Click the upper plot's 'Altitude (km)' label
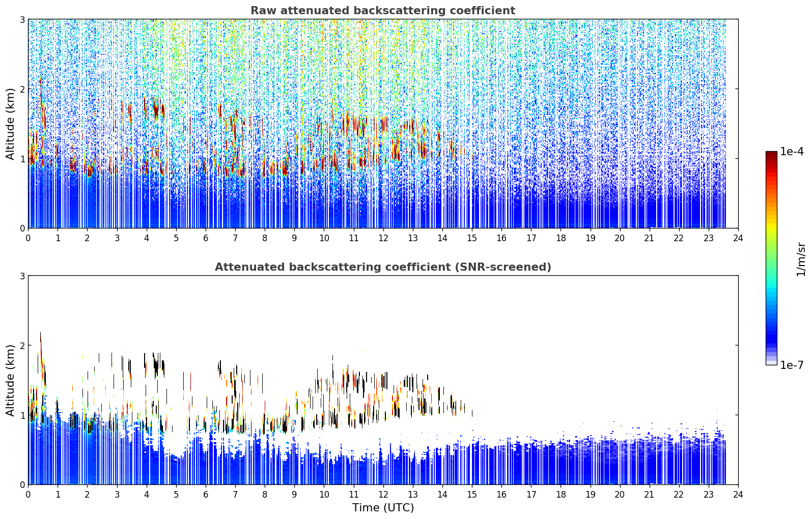This screenshot has height=519, width=812. click(10, 124)
